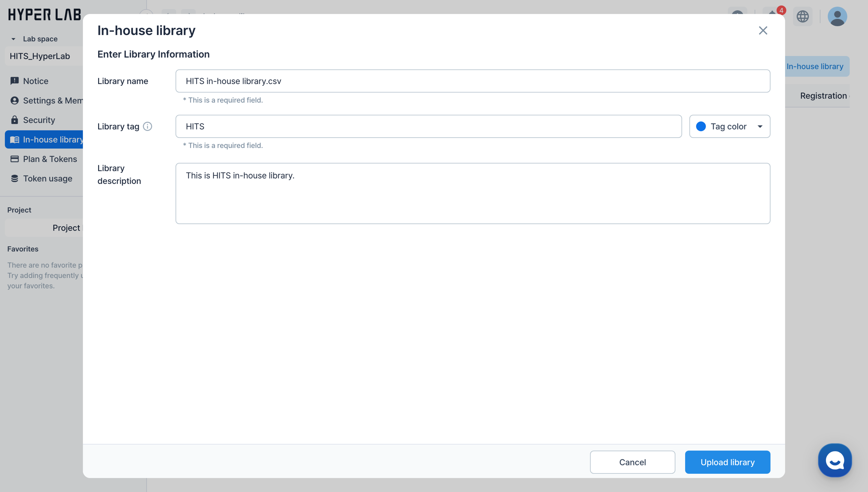Open the language globe icon
Screen dimensions: 868x492
(x=802, y=16)
